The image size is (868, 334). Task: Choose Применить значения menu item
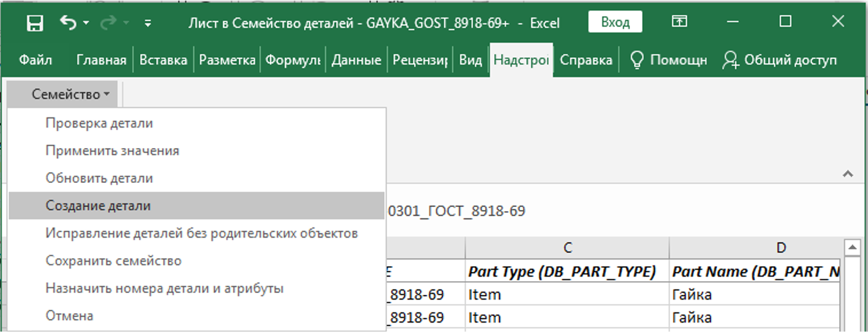(x=197, y=150)
